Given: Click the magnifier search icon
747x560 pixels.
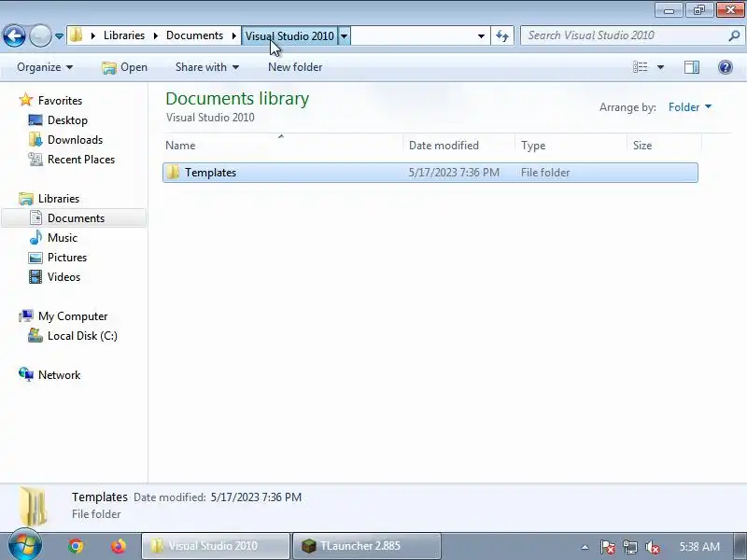Looking at the screenshot, I should tap(734, 35).
